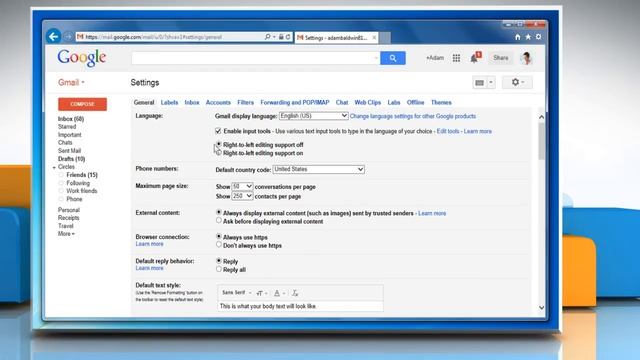Switch to the Accounts settings tab
The image size is (640, 360).
[x=218, y=102]
